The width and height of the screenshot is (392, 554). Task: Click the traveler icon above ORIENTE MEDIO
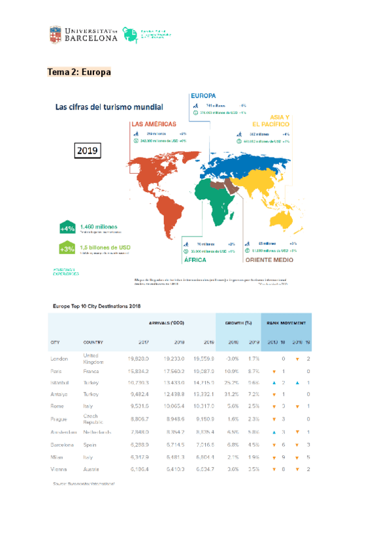pos(248,244)
